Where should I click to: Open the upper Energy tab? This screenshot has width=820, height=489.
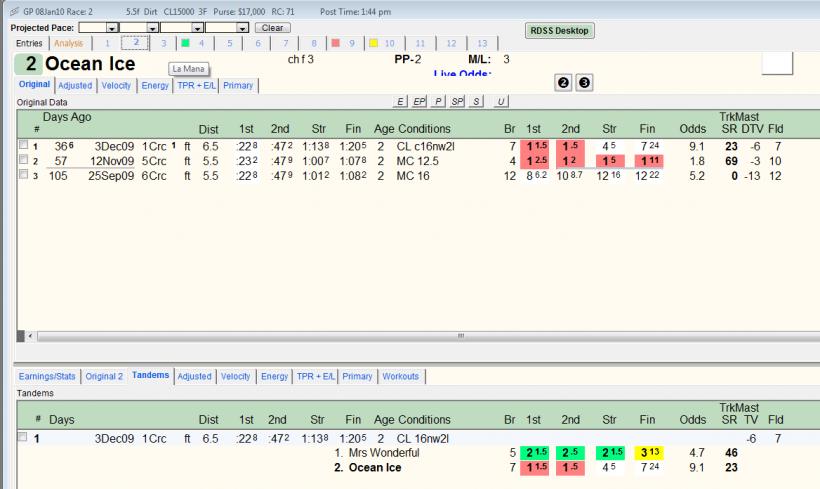click(155, 85)
